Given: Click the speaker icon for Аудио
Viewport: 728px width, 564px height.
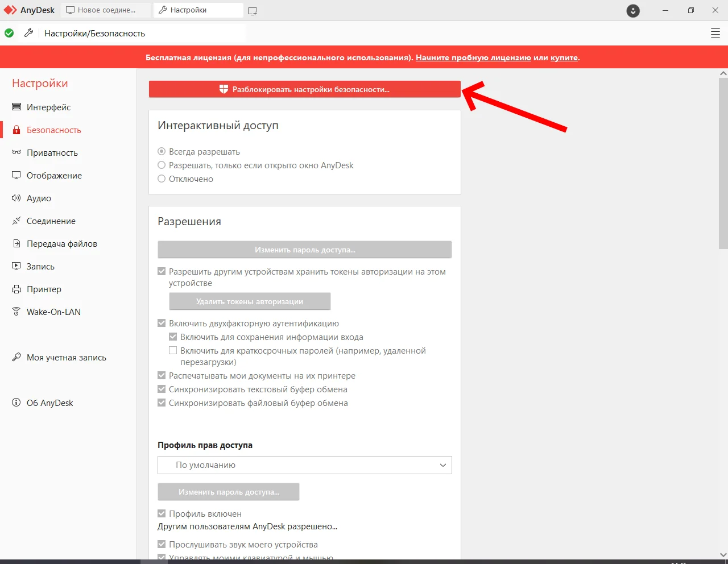Looking at the screenshot, I should click(16, 198).
